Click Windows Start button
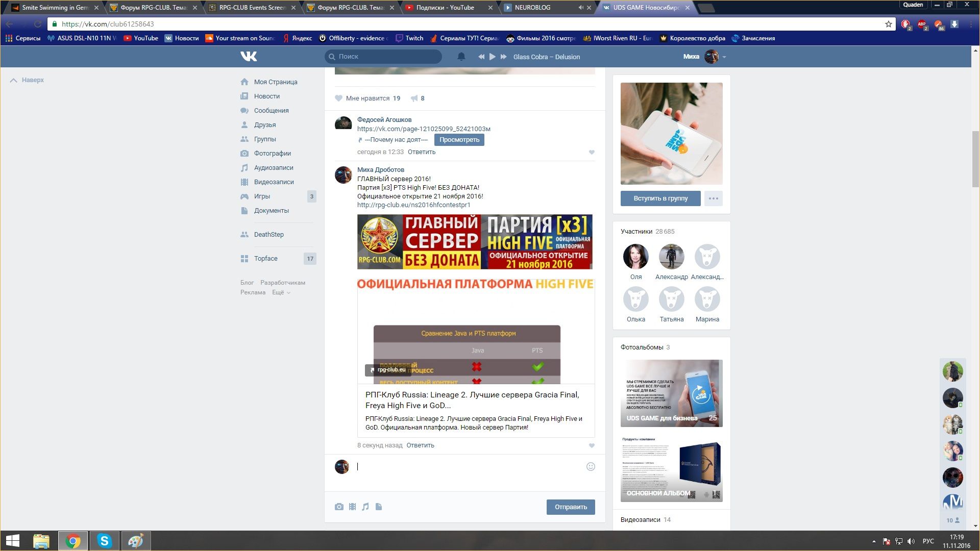Screen dimensions: 980x551 [12, 541]
